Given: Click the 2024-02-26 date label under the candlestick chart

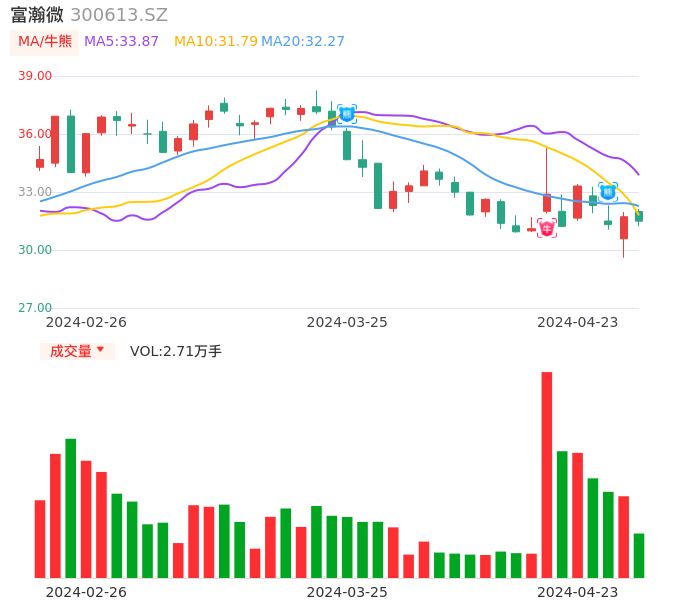Looking at the screenshot, I should click(x=86, y=322).
